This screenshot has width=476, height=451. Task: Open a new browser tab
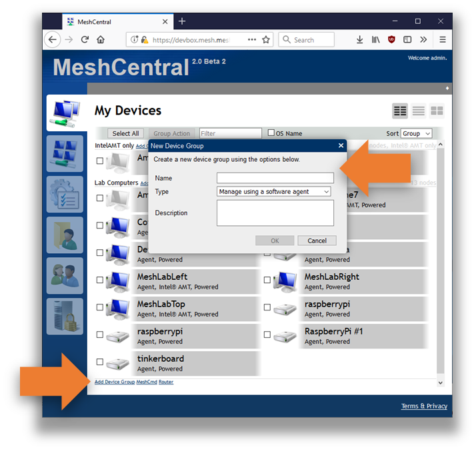pos(182,21)
